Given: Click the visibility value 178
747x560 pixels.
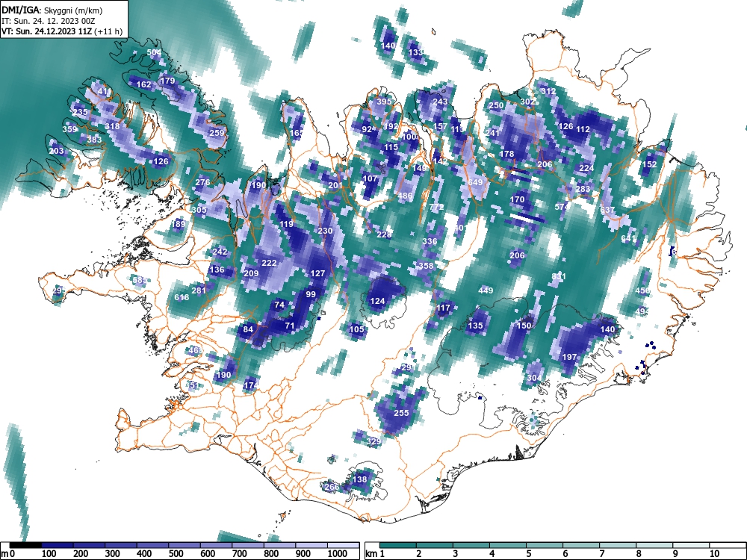Looking at the screenshot, I should pos(507,154).
